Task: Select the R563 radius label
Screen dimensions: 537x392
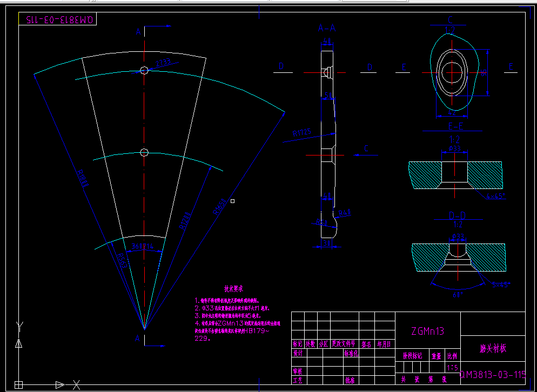Action: point(122,261)
